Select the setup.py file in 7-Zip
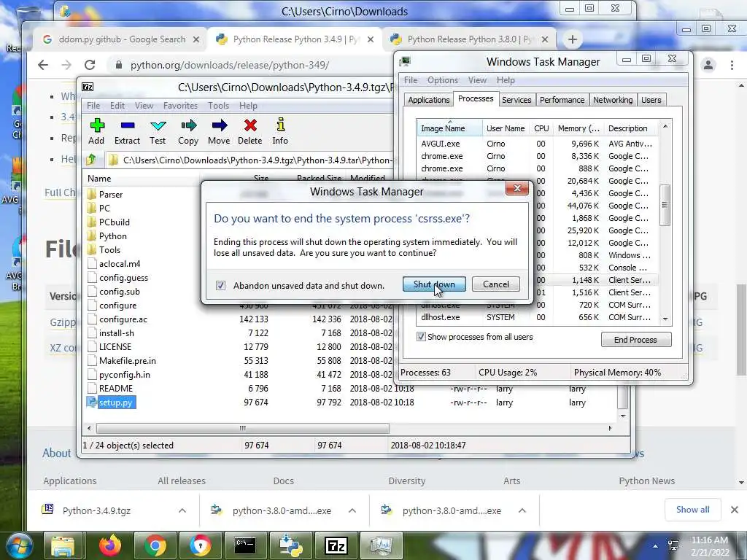Viewport: 747px width, 560px height. tap(115, 402)
